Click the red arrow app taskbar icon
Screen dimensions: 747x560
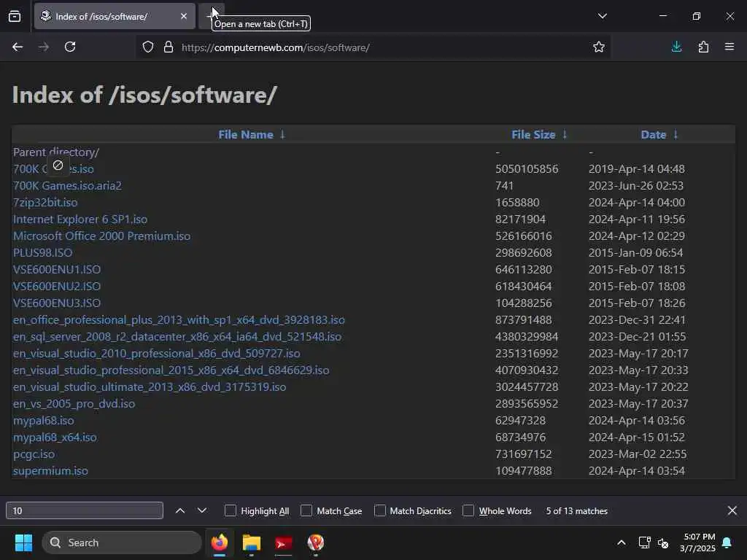[x=284, y=542]
